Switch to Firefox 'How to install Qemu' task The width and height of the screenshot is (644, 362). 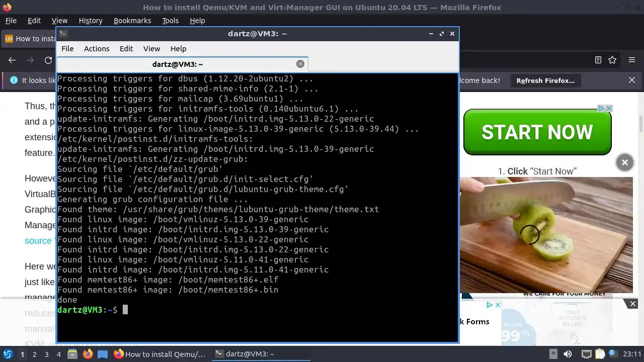[160, 354]
